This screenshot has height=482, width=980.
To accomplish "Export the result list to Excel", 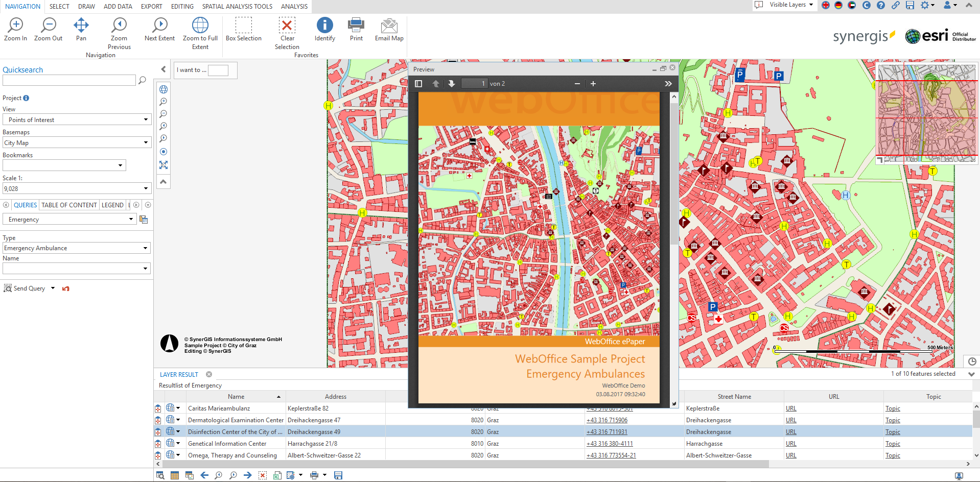I will click(277, 475).
